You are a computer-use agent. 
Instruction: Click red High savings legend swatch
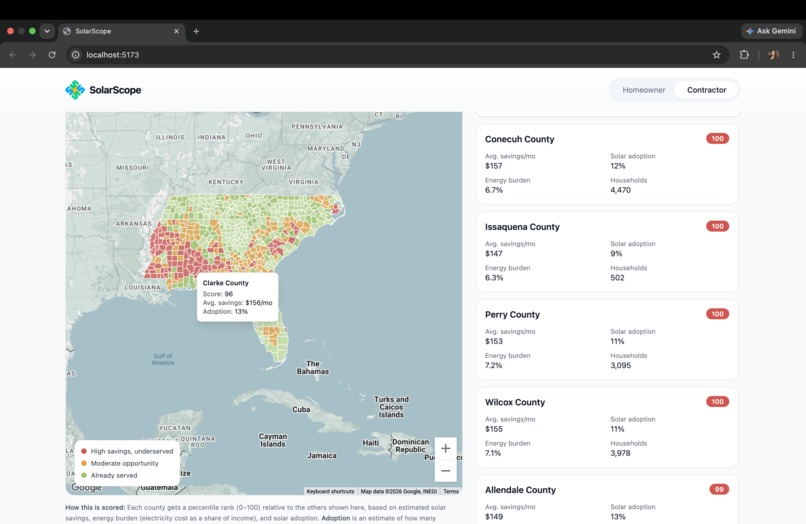(84, 451)
